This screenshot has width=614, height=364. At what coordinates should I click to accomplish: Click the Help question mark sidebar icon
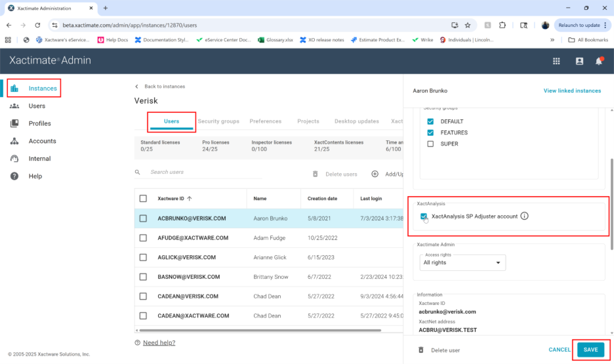point(14,176)
